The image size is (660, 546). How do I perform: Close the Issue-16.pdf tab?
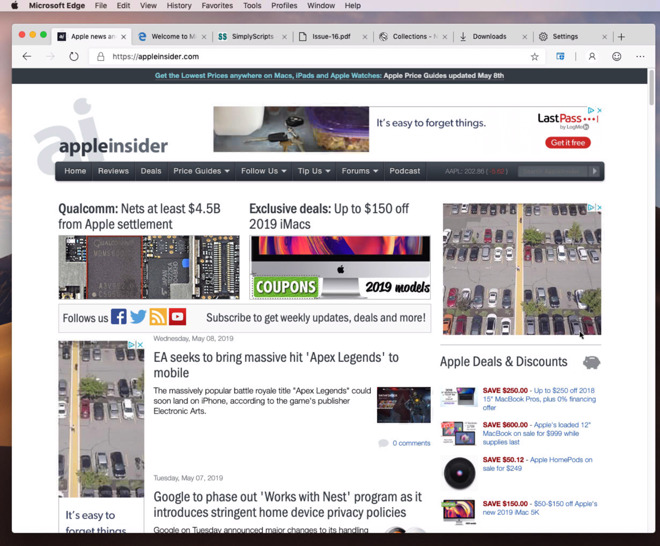pyautogui.click(x=365, y=37)
